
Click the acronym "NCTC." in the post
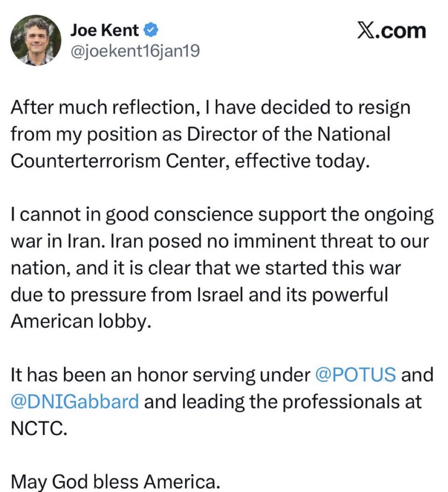(x=39, y=428)
